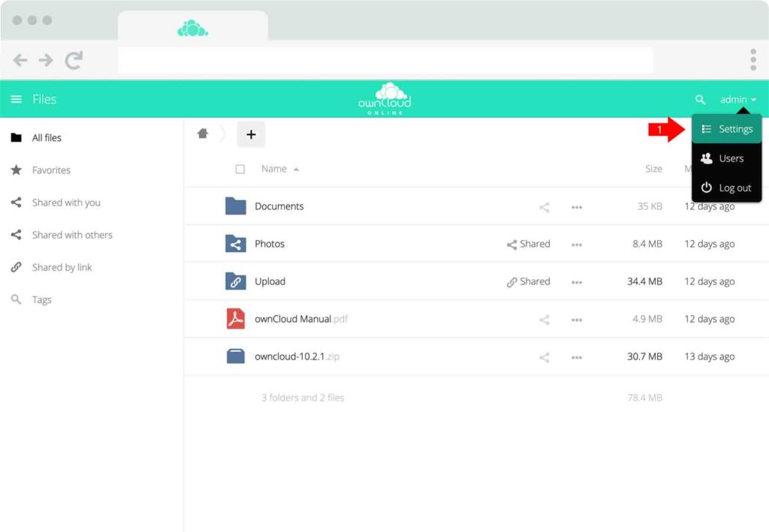Click the new file plus button
The image size is (769, 532).
[x=251, y=134]
